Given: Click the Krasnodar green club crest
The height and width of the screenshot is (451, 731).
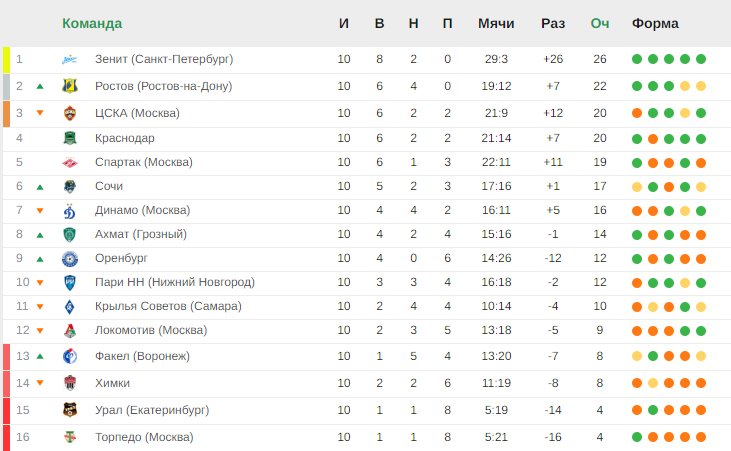Looking at the screenshot, I should point(69,138).
